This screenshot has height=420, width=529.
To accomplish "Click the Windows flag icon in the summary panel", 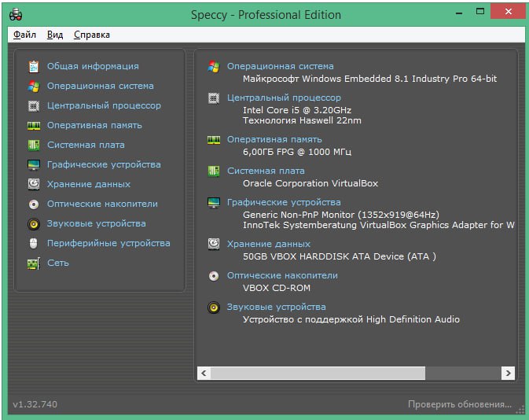I will pyautogui.click(x=214, y=67).
